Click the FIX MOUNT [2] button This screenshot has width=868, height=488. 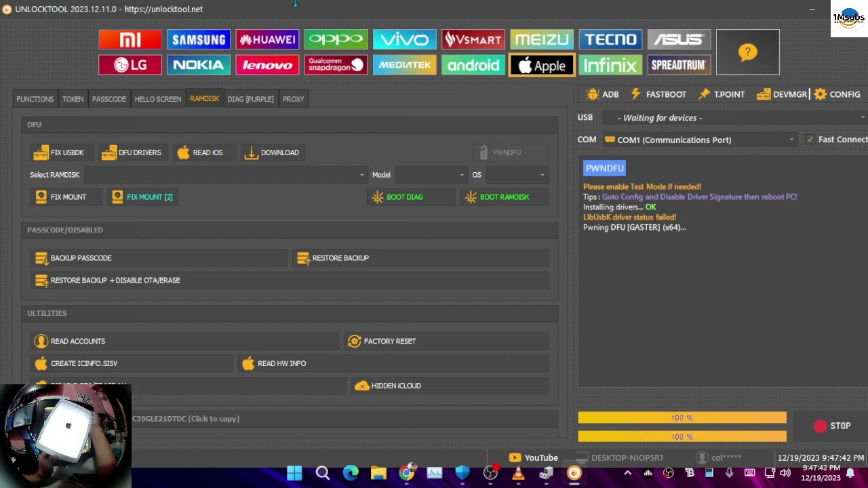click(143, 197)
